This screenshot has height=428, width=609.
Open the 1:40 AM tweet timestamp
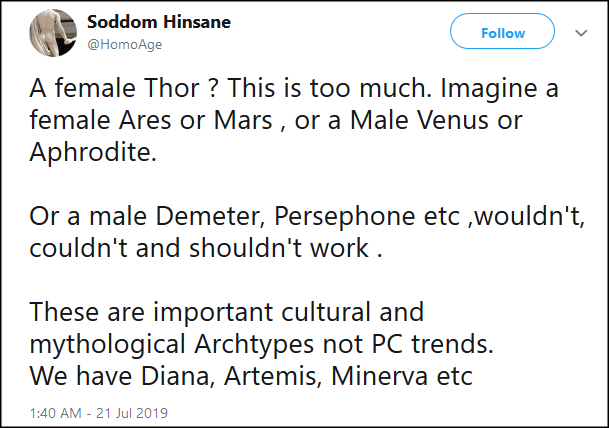100,412
